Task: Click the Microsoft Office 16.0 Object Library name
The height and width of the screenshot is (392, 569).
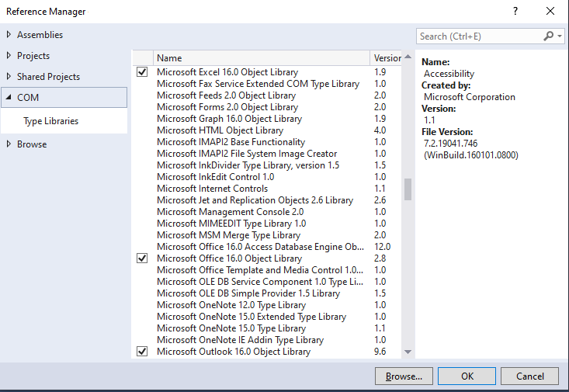Action: (229, 258)
